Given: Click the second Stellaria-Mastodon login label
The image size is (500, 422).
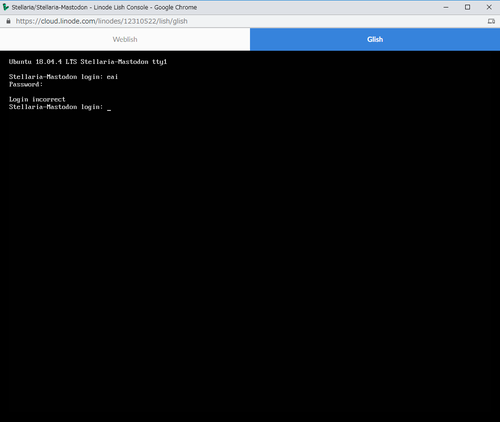Looking at the screenshot, I should point(56,107).
